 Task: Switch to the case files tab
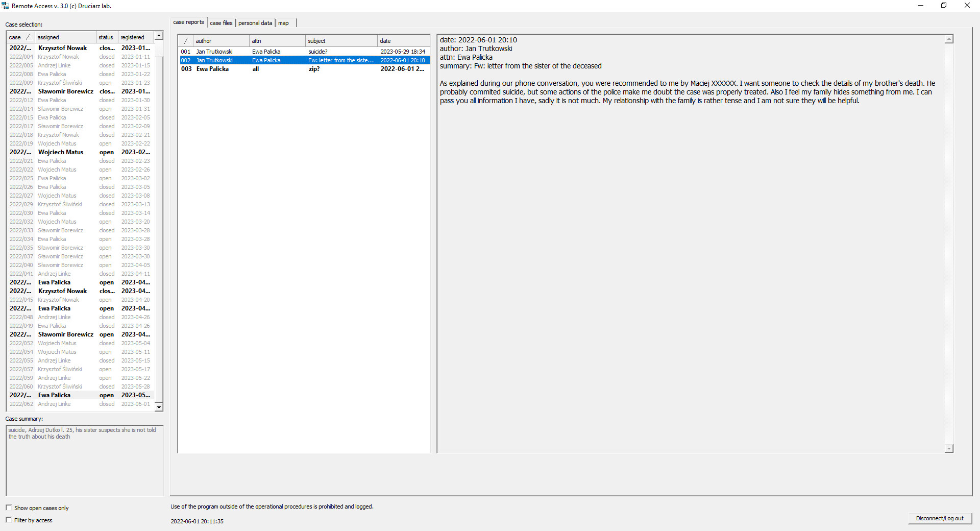[221, 22]
